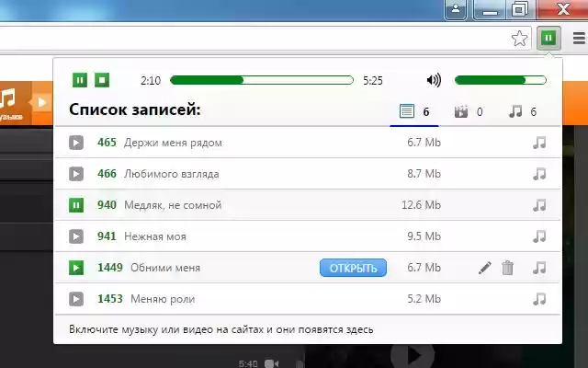Pause track 940 Медляк, не сомной
Viewport: 588px width, 368px height.
(x=76, y=205)
